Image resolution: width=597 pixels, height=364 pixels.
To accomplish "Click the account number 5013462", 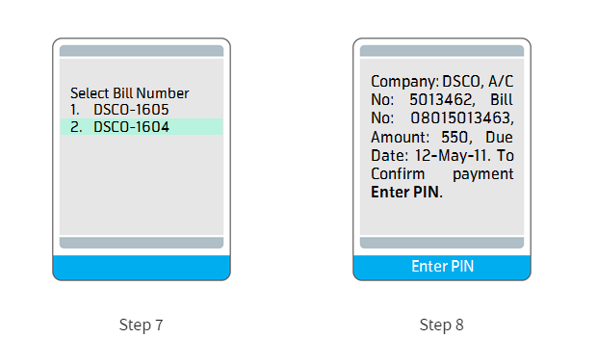I will click(442, 100).
